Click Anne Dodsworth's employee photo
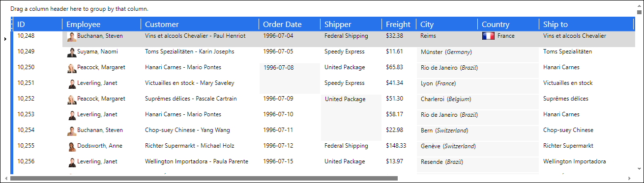 [x=72, y=147]
